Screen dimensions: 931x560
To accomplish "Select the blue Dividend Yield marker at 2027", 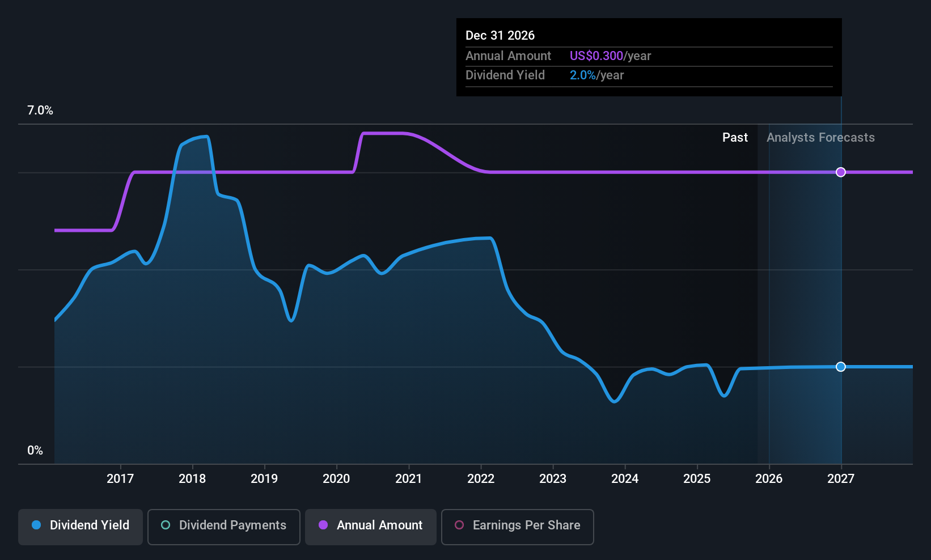I will [841, 367].
